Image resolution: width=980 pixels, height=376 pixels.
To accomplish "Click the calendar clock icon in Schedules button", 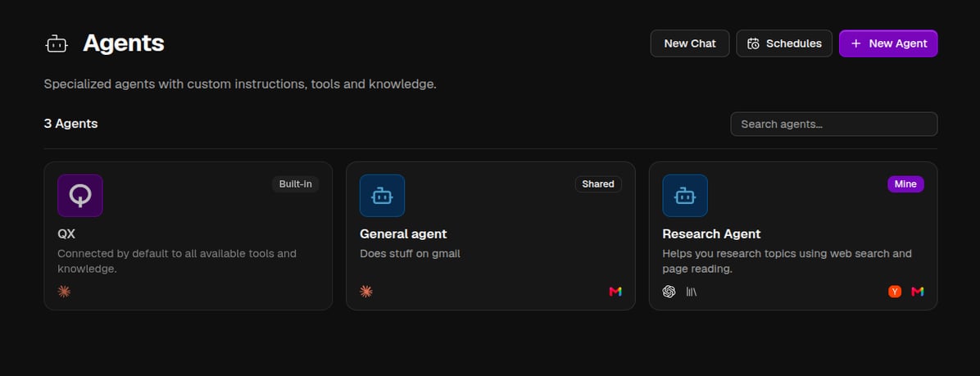I will 754,43.
